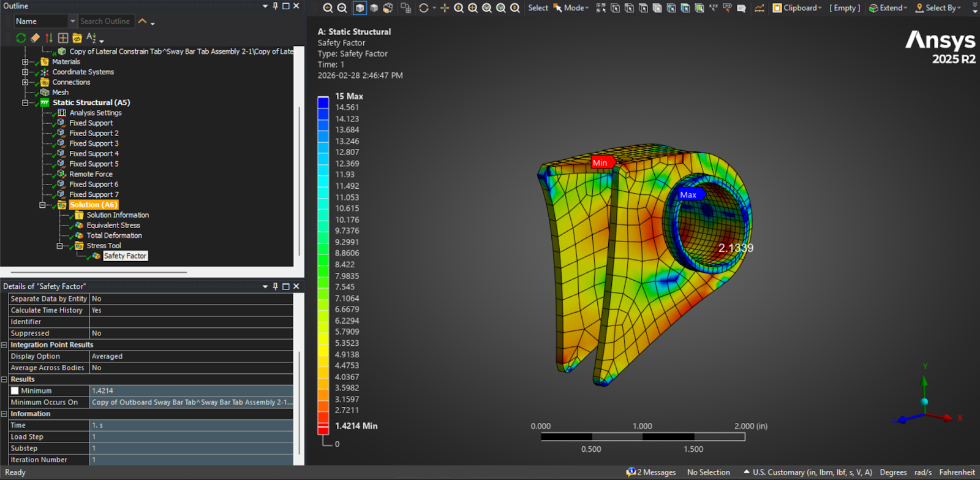The image size is (980, 480).
Task: Collapse the Integration Point Results section
Action: pos(4,345)
